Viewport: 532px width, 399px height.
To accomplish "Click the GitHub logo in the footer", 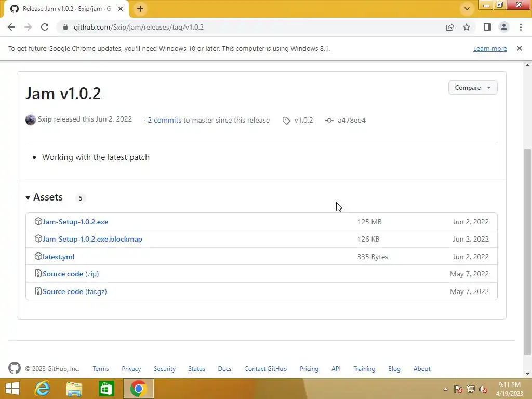I will pyautogui.click(x=14, y=368).
